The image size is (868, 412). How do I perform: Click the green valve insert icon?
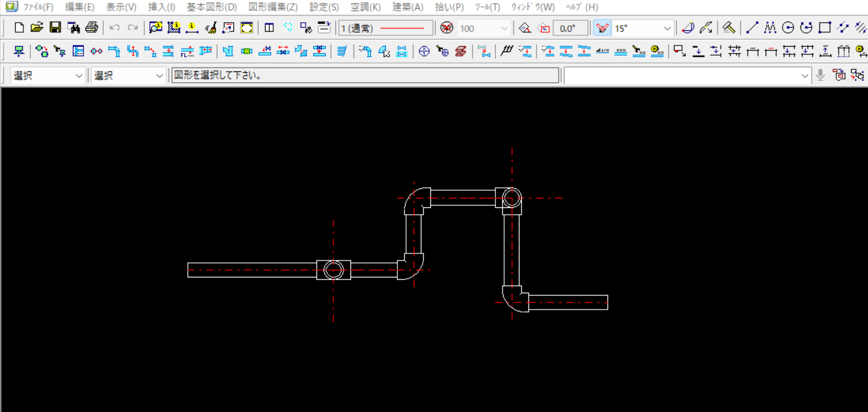[247, 51]
